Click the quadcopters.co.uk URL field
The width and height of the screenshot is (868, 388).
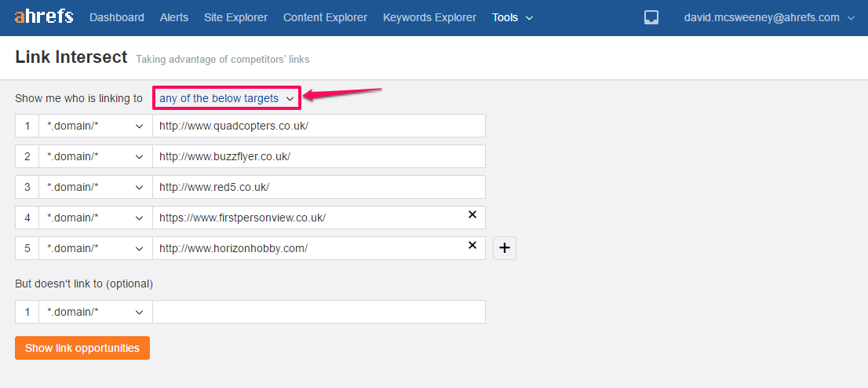tap(319, 126)
